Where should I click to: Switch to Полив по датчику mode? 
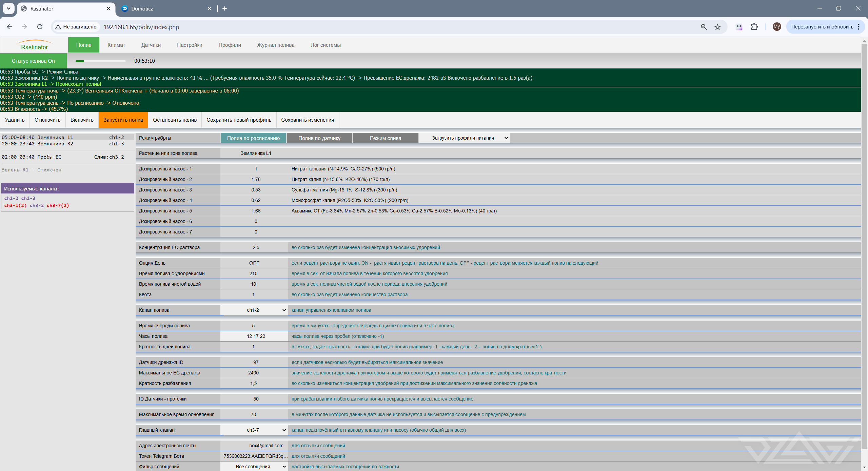319,138
